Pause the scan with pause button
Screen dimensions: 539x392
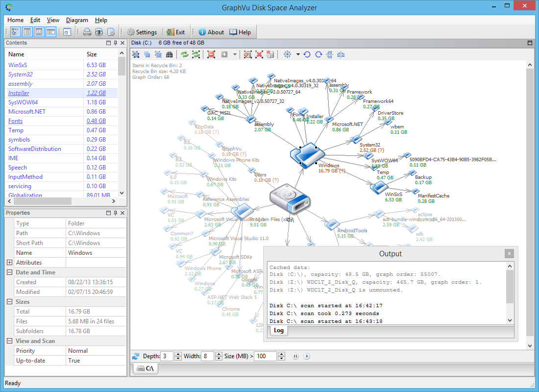tap(295, 356)
